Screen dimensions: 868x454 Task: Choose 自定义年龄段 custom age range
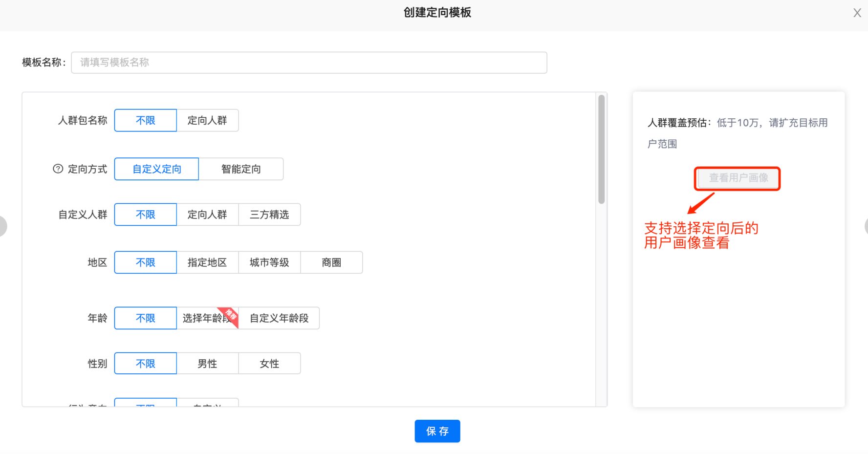[279, 318]
